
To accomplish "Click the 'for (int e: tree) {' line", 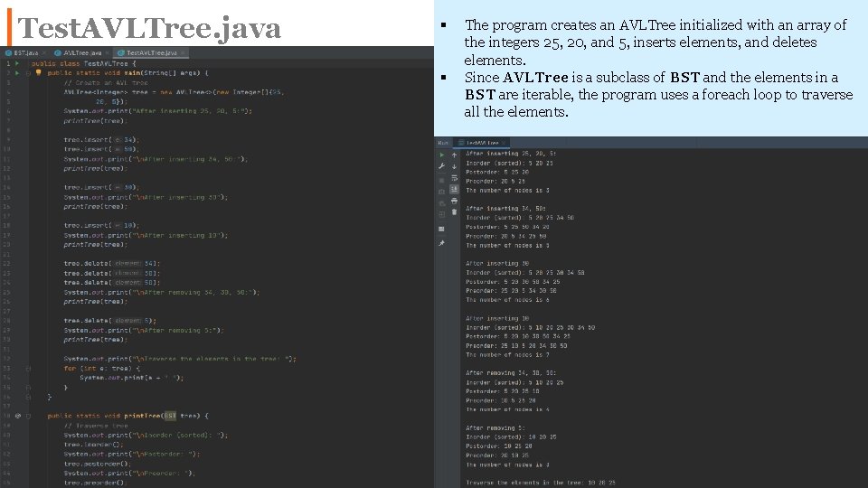I will [x=102, y=369].
